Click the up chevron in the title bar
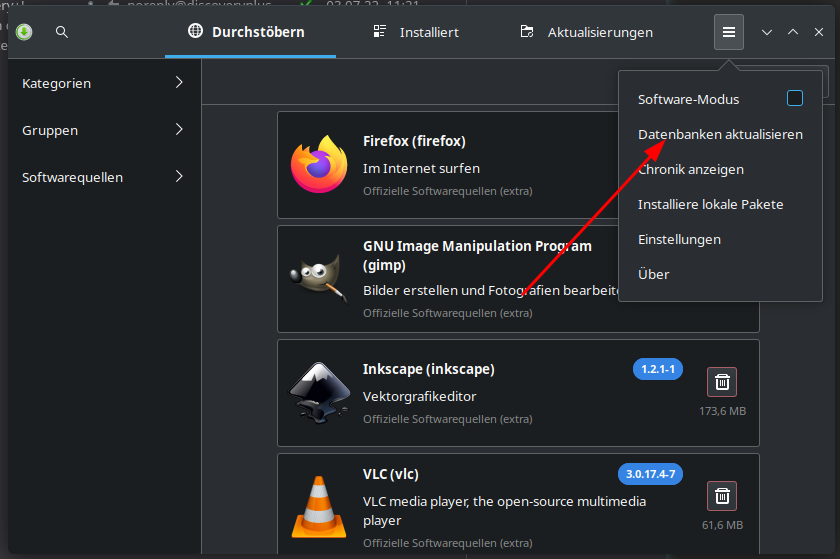This screenshot has height=559, width=840. point(793,32)
